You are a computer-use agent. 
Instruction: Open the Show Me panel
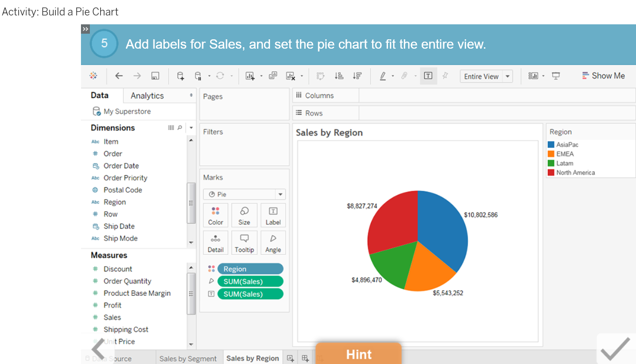coord(603,76)
